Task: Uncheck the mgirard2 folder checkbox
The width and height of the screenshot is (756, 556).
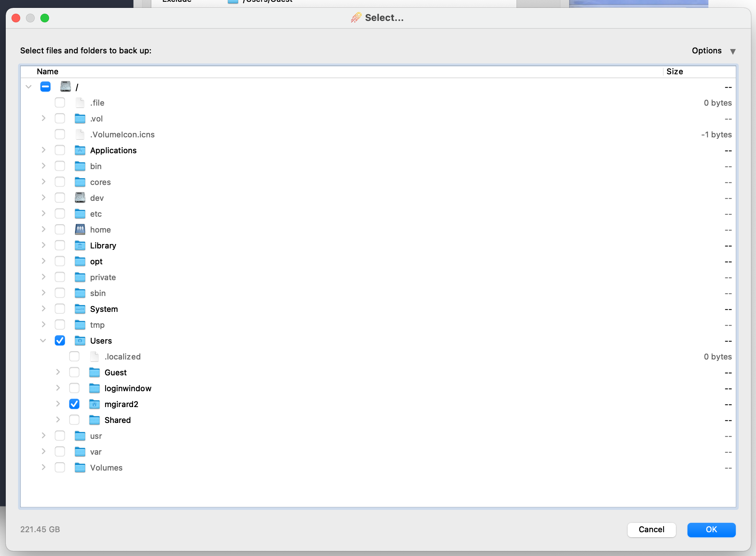Action: [74, 404]
